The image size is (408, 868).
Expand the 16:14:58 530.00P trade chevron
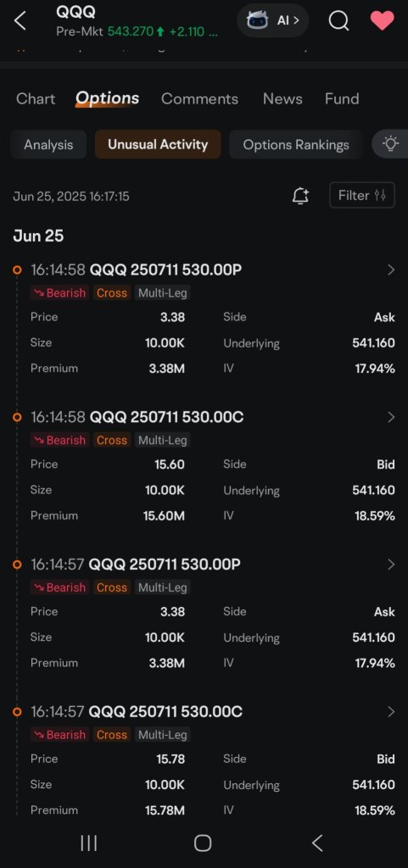[x=391, y=270]
